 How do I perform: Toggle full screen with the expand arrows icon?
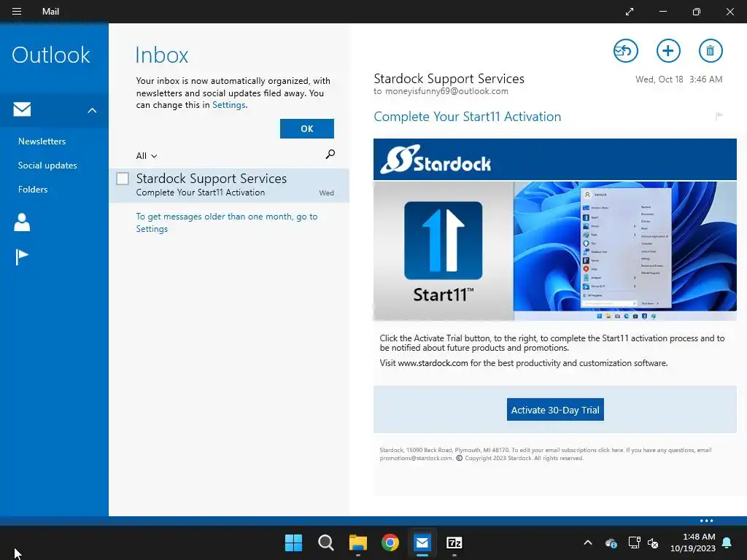tap(630, 12)
